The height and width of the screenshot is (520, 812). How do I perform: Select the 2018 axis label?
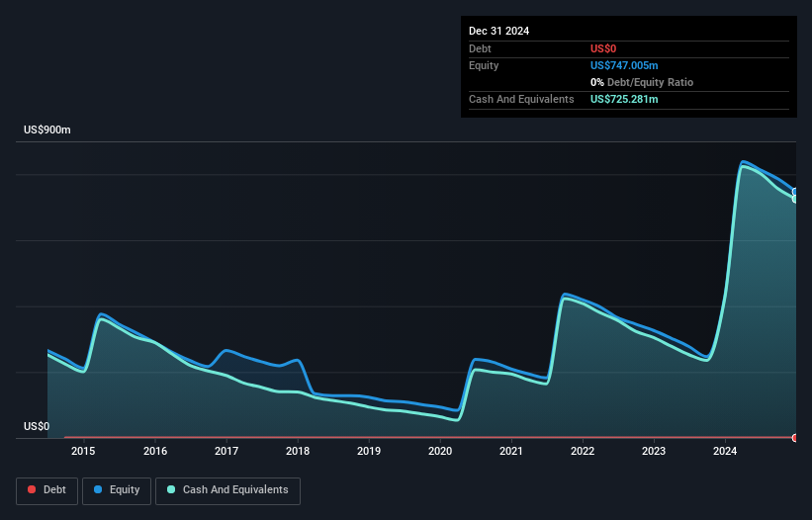[x=298, y=451]
